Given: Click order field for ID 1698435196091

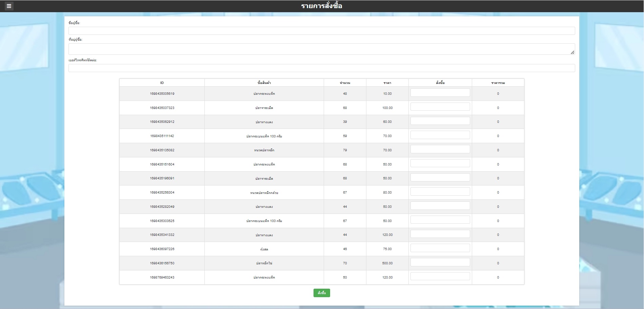Looking at the screenshot, I should coord(440,177).
